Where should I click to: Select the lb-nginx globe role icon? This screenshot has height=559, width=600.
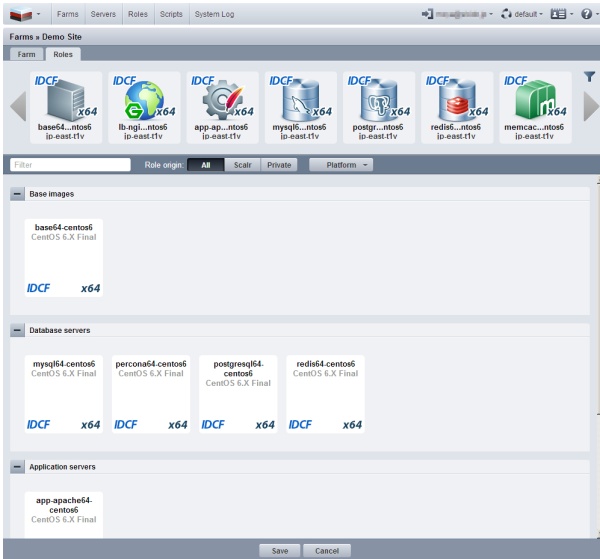click(x=143, y=102)
